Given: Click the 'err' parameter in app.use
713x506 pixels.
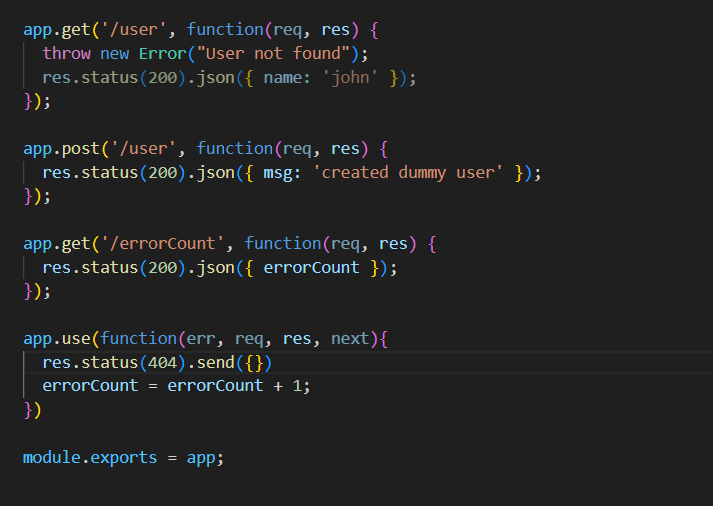Looking at the screenshot, I should click(x=200, y=339).
